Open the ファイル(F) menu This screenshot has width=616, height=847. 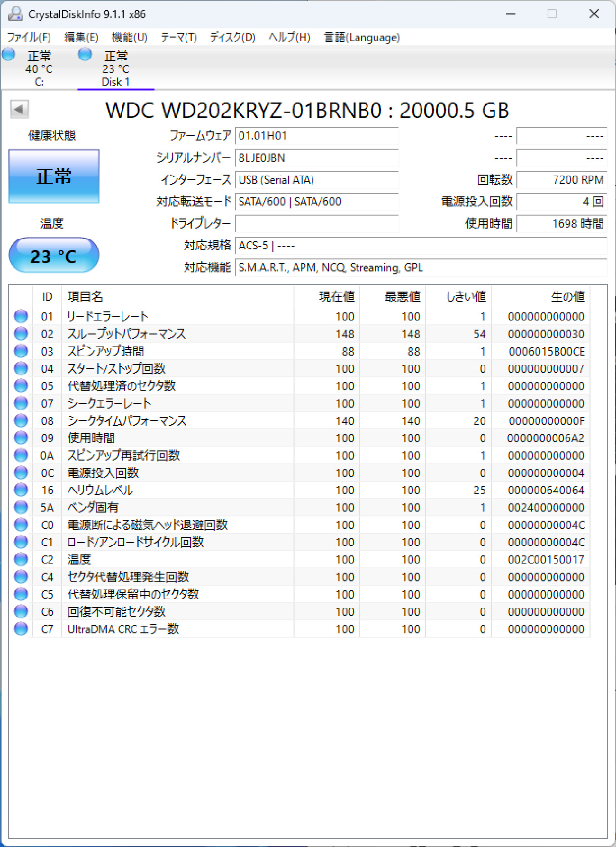pos(29,37)
